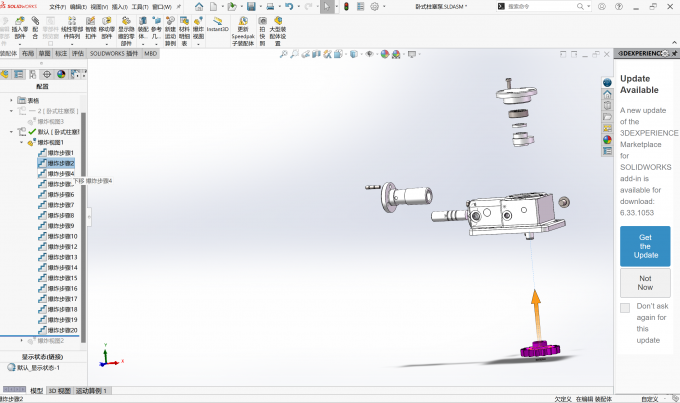Click the Rebuild traffic light icon
The height and width of the screenshot is (403, 680).
tap(347, 7)
